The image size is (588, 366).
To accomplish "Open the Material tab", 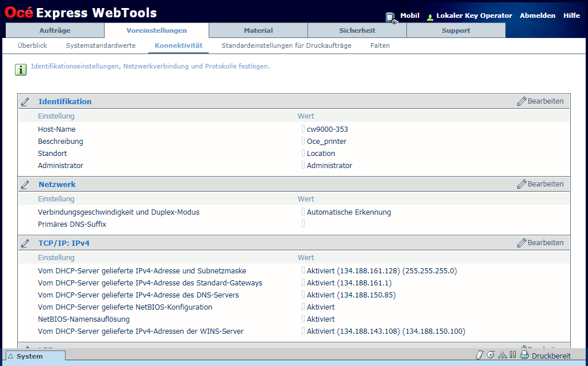I will (258, 30).
